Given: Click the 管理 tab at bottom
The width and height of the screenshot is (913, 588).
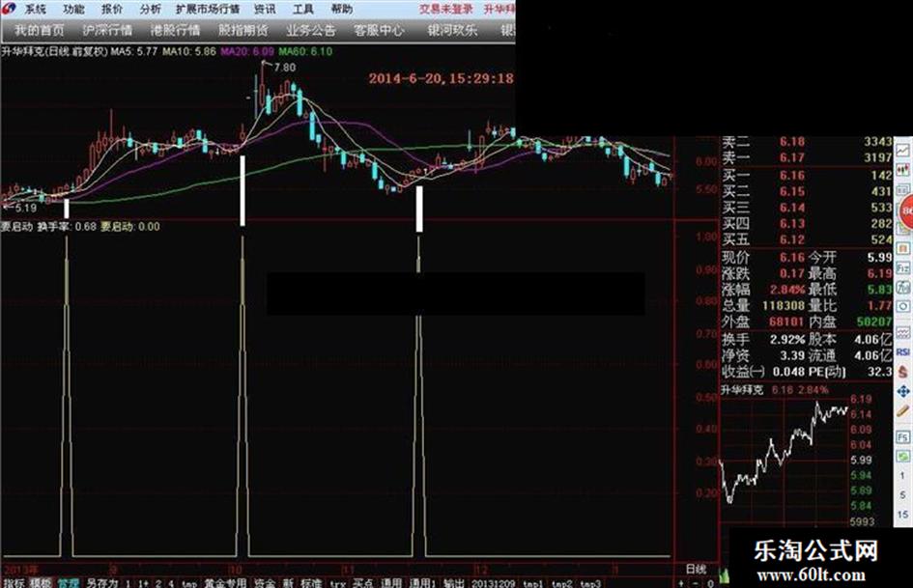Looking at the screenshot, I should tap(69, 583).
